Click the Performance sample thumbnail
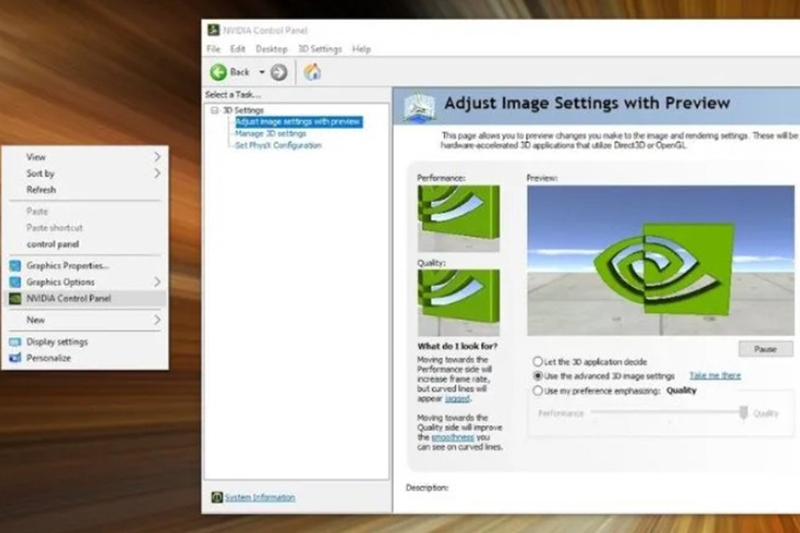800x533 pixels. (458, 218)
